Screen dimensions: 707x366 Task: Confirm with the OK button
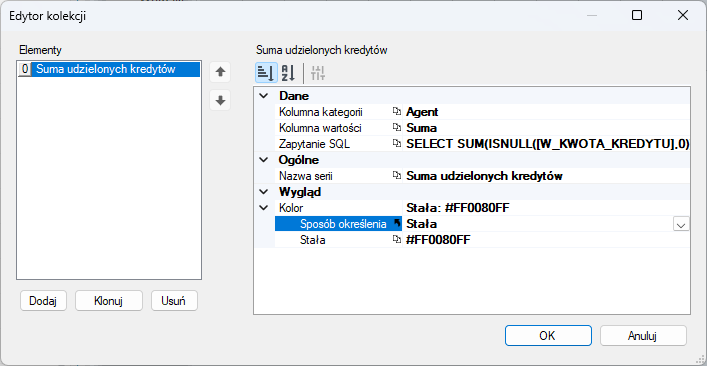[x=548, y=336]
